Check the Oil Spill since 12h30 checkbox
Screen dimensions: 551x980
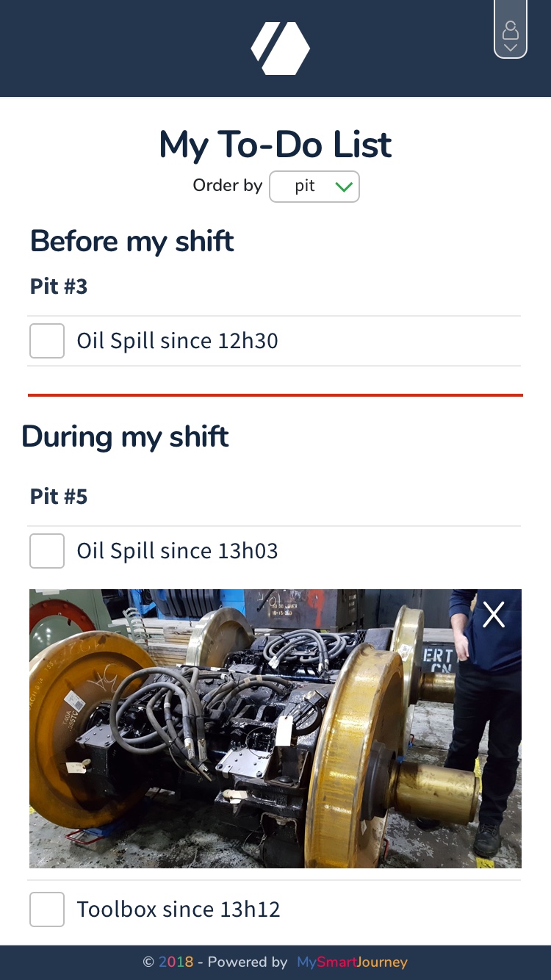(47, 341)
